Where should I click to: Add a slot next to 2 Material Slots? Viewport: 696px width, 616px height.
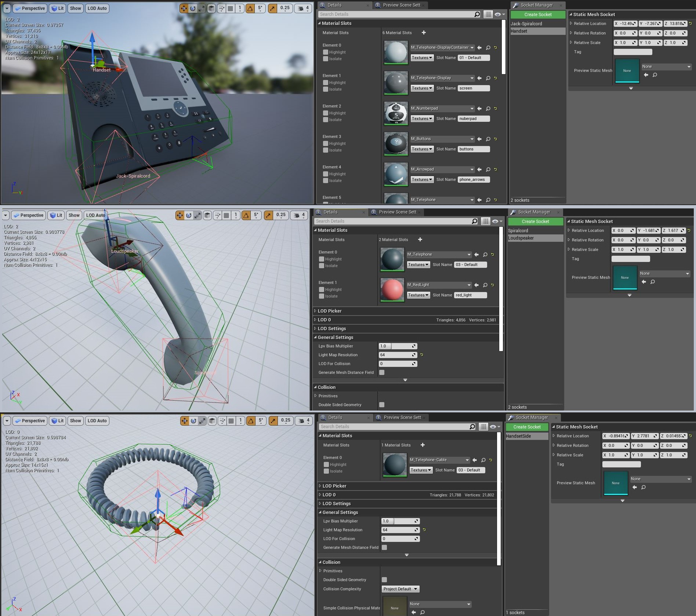(420, 240)
